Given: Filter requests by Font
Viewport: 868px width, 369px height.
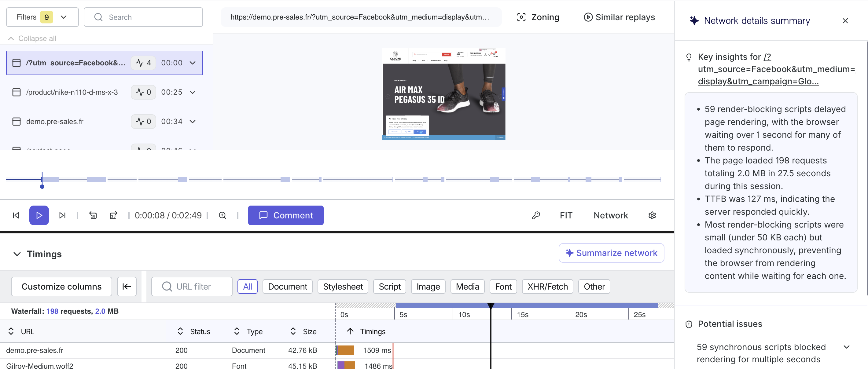Looking at the screenshot, I should click(x=503, y=287).
